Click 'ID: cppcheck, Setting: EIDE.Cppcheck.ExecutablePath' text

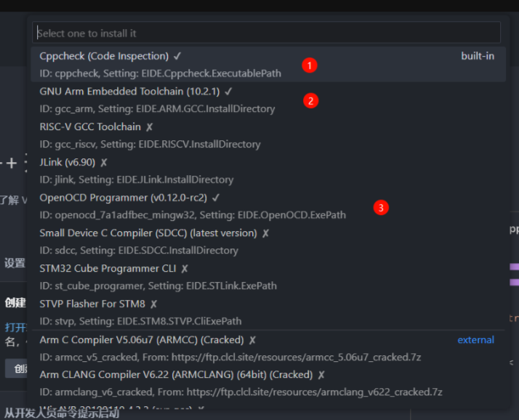pos(160,73)
